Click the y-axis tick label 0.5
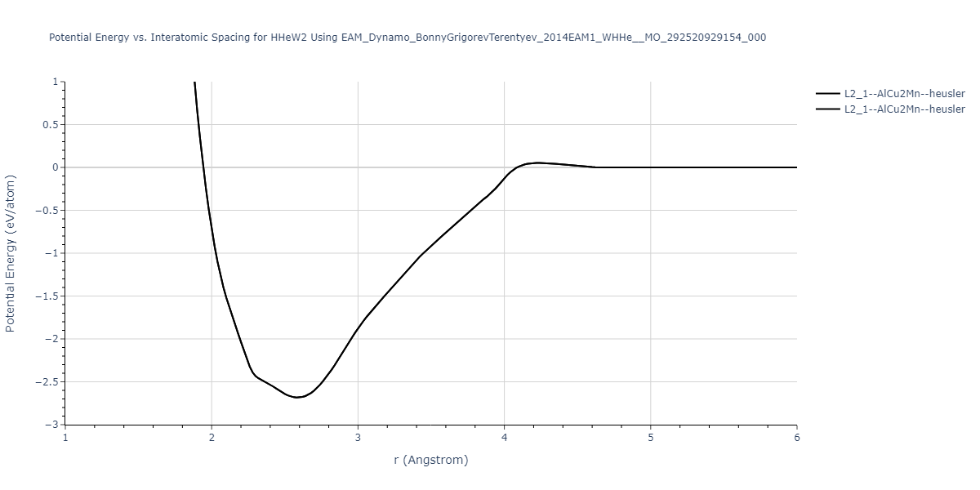This screenshot has width=980, height=490. point(51,125)
